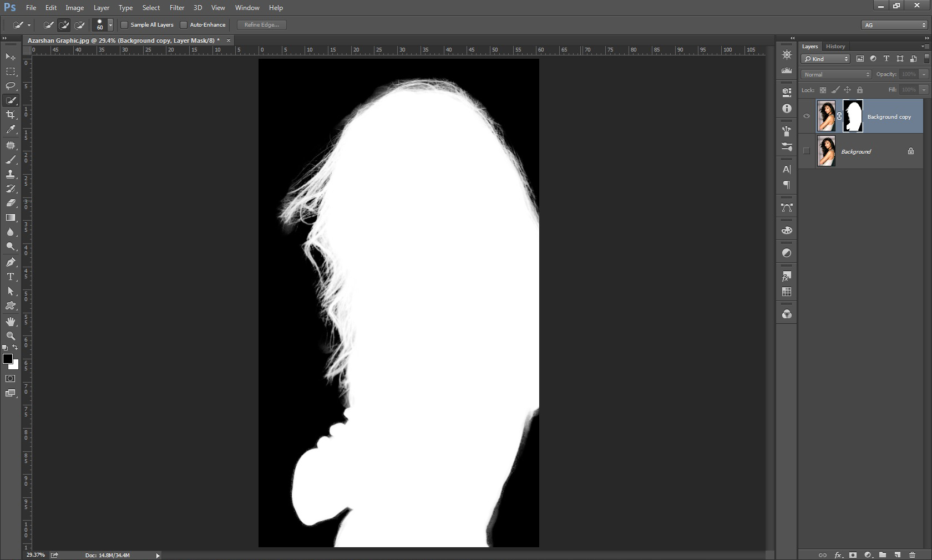Enable Sample All Layers checkbox
Screen dimensions: 932x560
(125, 25)
